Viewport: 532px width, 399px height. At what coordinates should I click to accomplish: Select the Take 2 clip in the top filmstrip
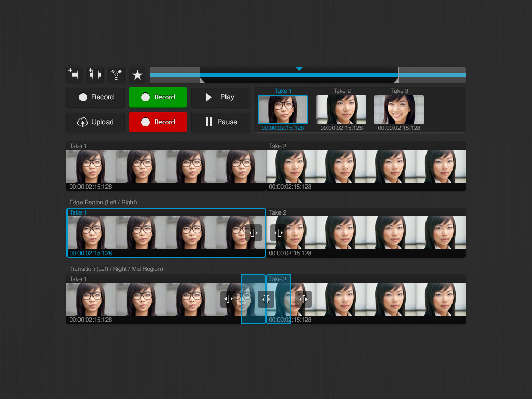click(366, 166)
